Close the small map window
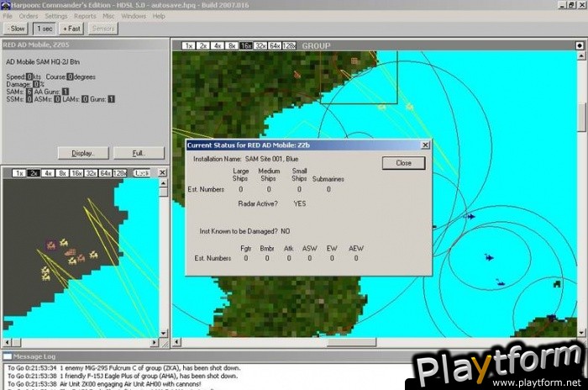The height and width of the screenshot is (390, 588). click(162, 172)
